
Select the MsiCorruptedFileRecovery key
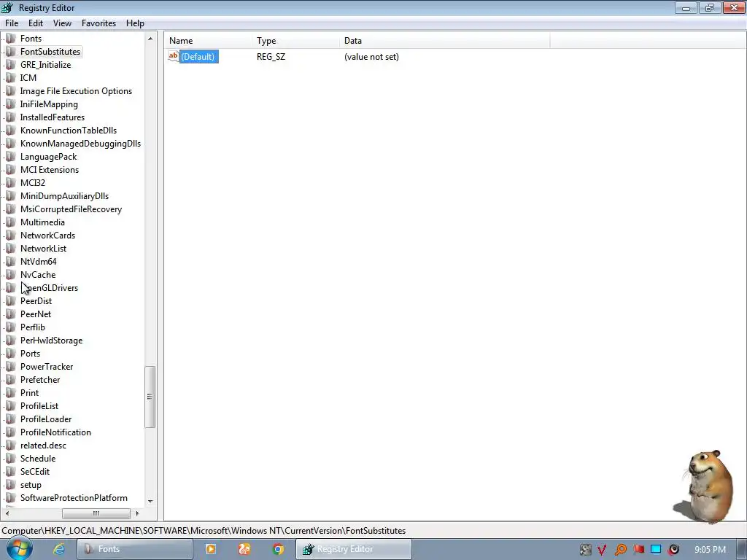click(x=71, y=209)
